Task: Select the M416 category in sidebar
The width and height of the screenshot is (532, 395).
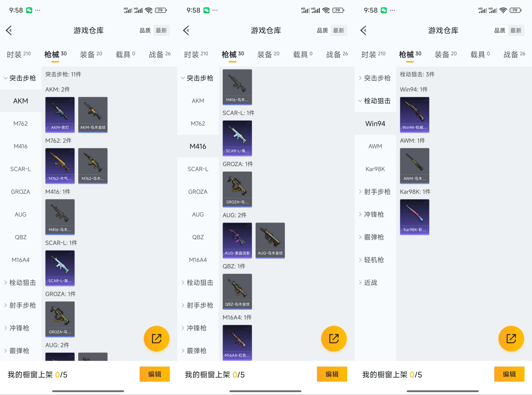Action: (x=198, y=146)
